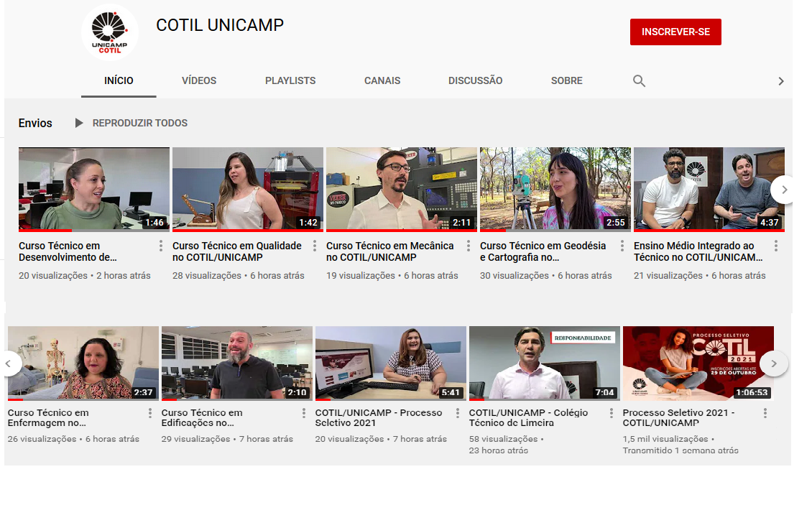The height and width of the screenshot is (523, 812).
Task: Open options menu for Geodésia e Cartografia video
Action: [x=622, y=246]
